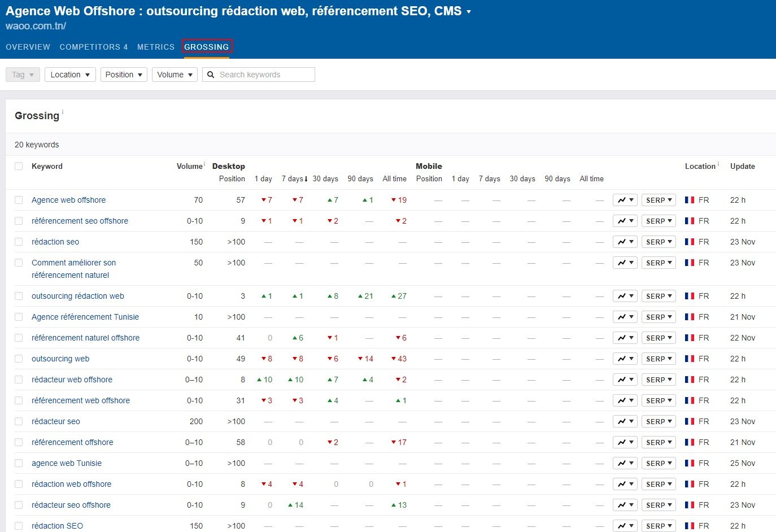Sort by the 30 days desktop column
Viewport: 776px width, 532px height.
pos(325,178)
